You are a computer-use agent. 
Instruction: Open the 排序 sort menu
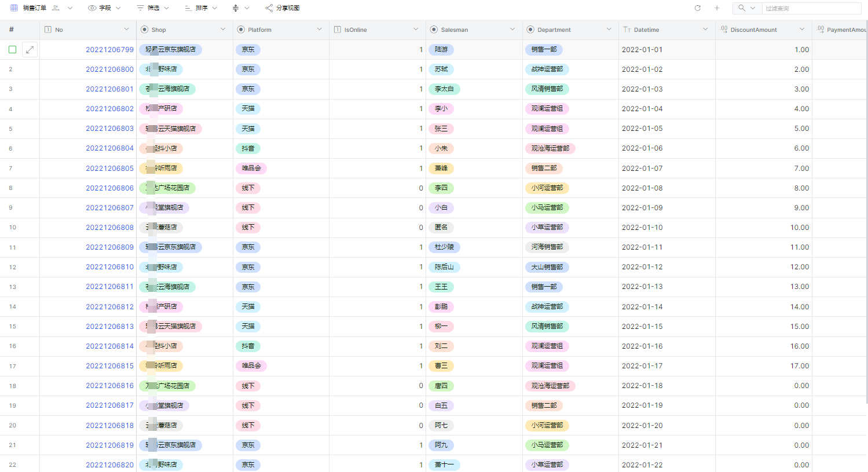click(201, 8)
